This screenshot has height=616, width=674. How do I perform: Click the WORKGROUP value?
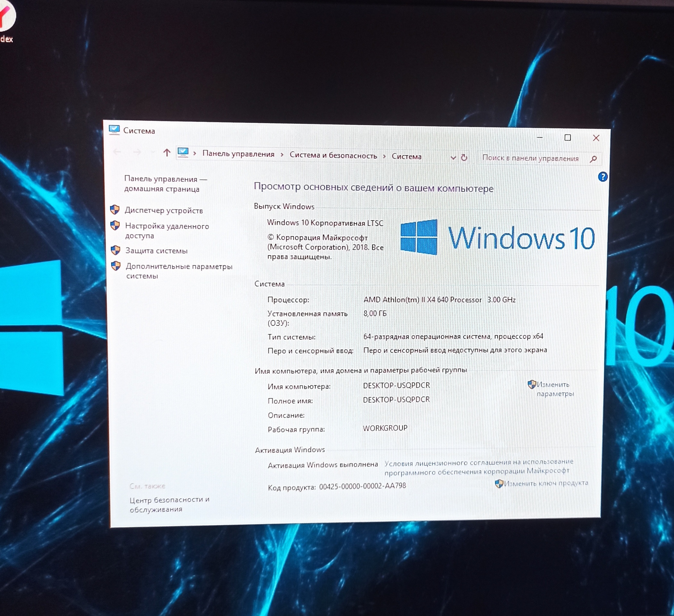coord(385,428)
